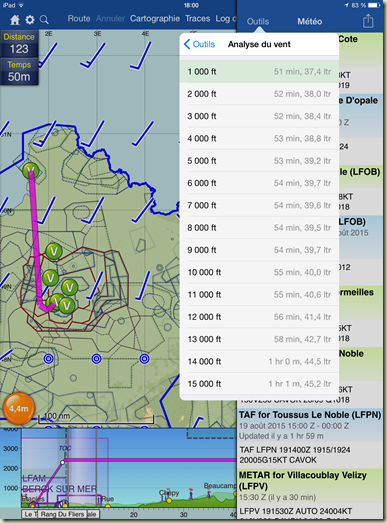Go back using the Outils chevron button
Viewport: 387px width, 523px height.
pyautogui.click(x=199, y=44)
